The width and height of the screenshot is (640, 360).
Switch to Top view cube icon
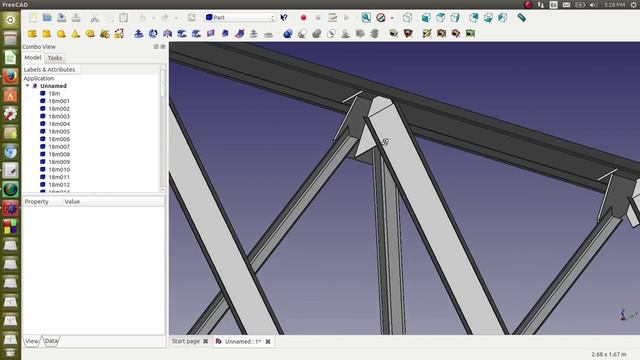tap(440, 18)
